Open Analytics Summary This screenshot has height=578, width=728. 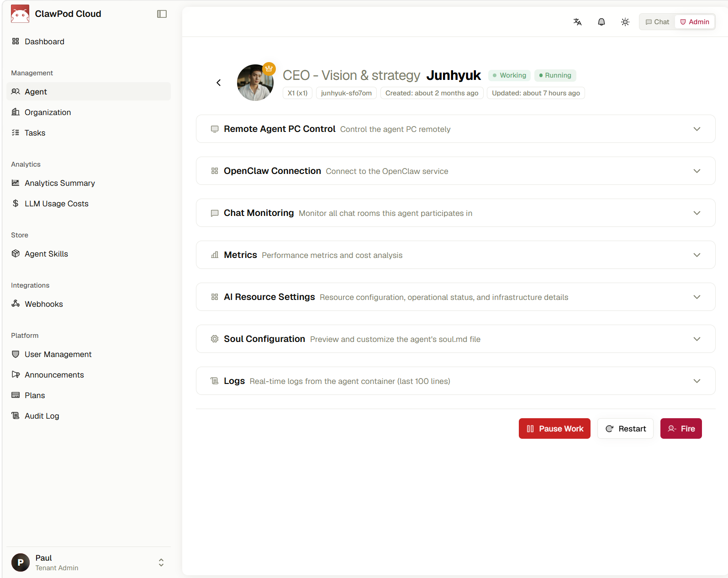coord(89,183)
